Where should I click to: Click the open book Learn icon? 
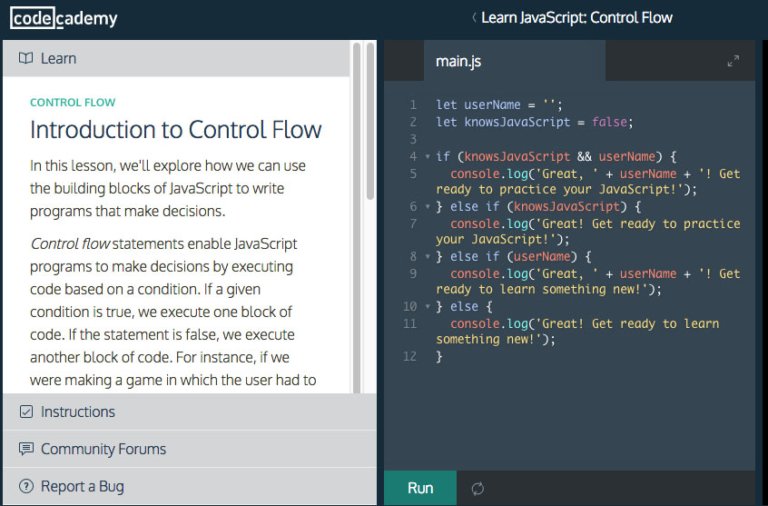point(26,58)
